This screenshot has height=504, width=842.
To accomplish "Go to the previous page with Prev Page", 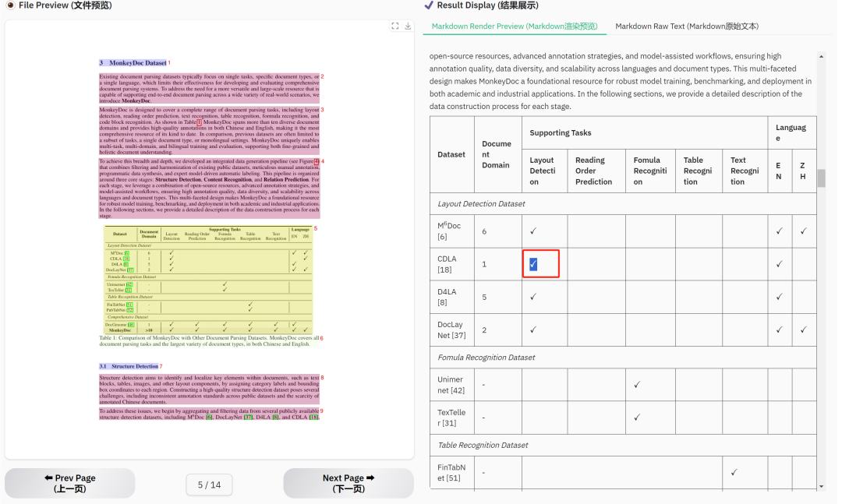I will 70,483.
